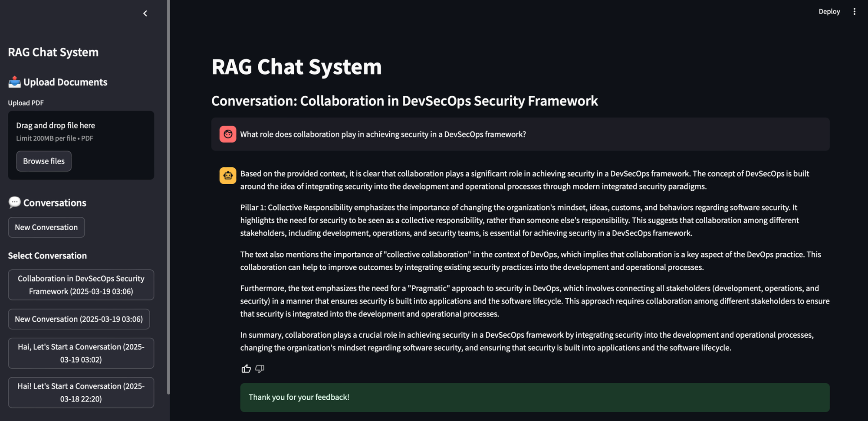Open New Conversation (2025-03-19 03:06)

79,319
